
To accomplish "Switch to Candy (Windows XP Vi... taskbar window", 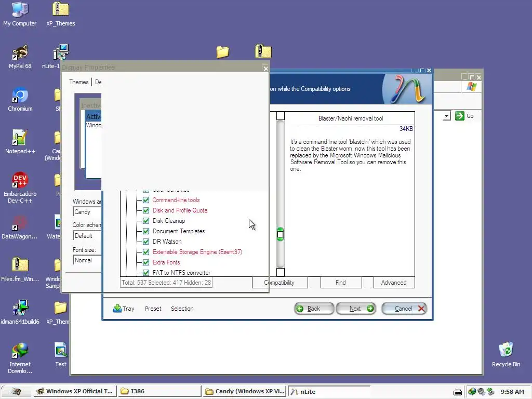I will (244, 391).
